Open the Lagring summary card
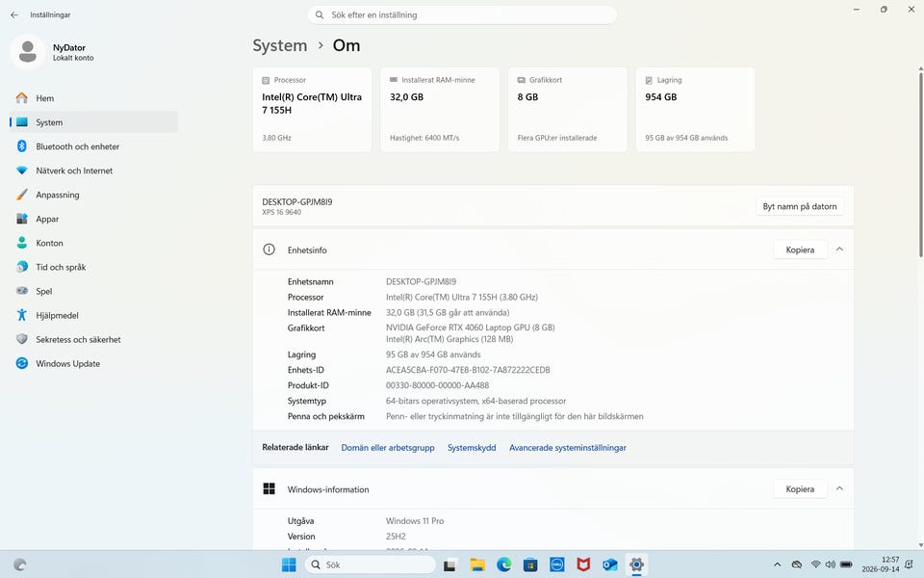Viewport: 924px width, 578px height. click(x=695, y=109)
